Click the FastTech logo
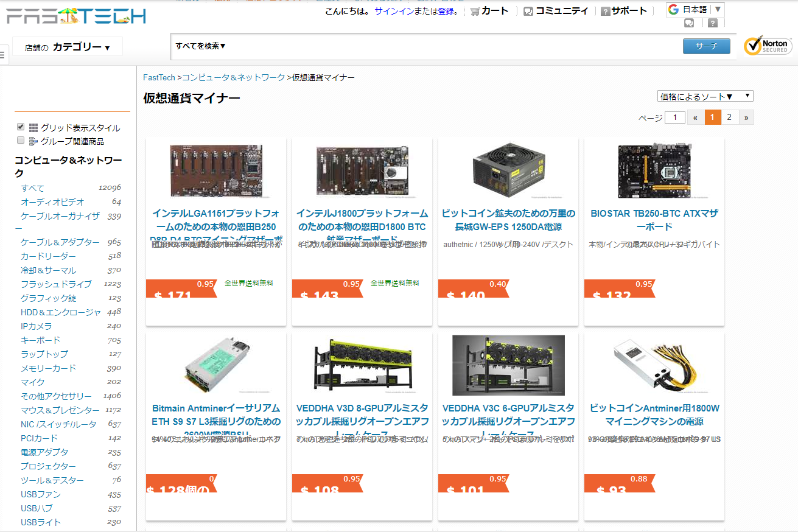 click(x=77, y=16)
